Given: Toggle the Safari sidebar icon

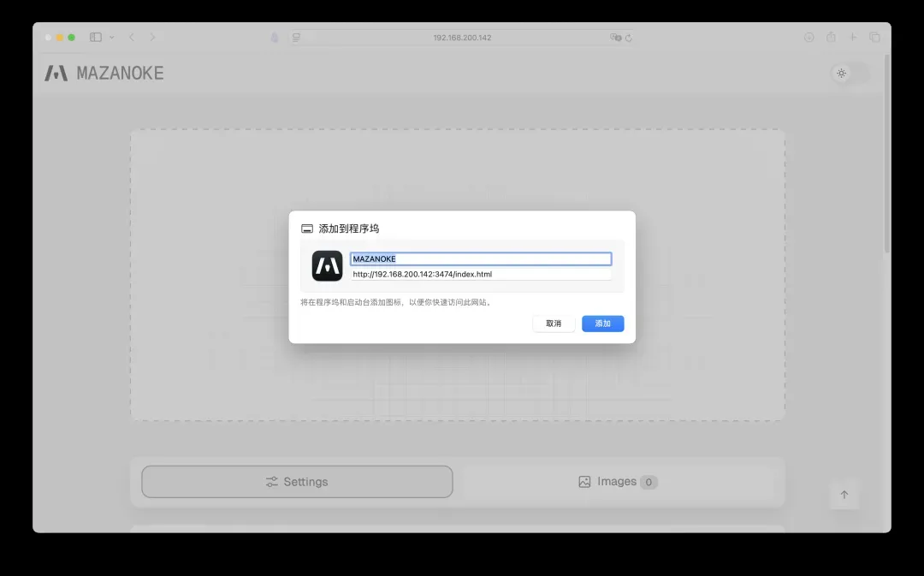Looking at the screenshot, I should (96, 38).
